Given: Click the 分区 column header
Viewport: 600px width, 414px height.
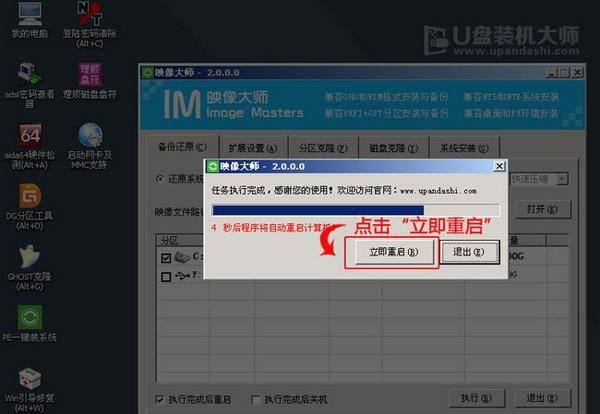Looking at the screenshot, I should click(183, 241).
